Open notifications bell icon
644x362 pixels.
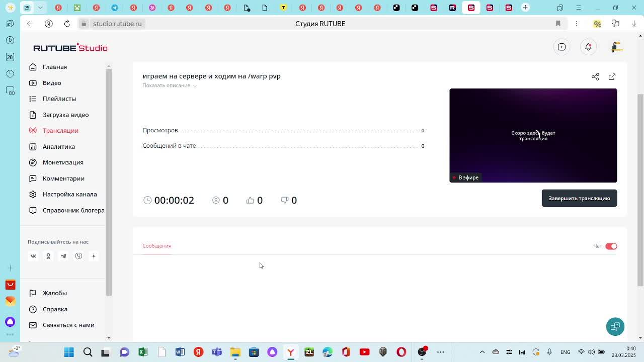pos(588,47)
